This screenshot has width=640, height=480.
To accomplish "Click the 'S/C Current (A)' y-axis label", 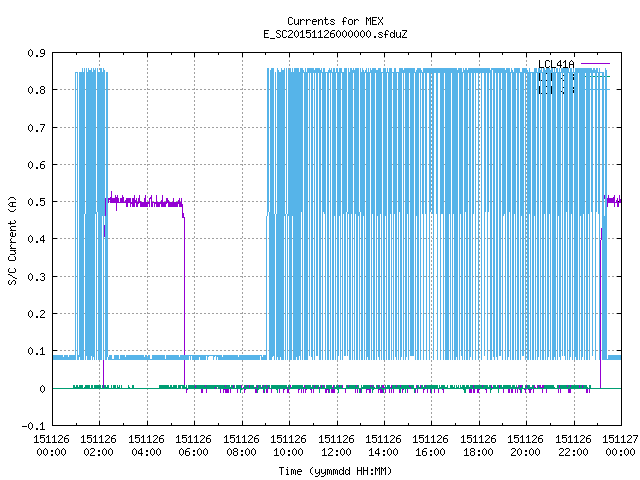I will (x=12, y=240).
